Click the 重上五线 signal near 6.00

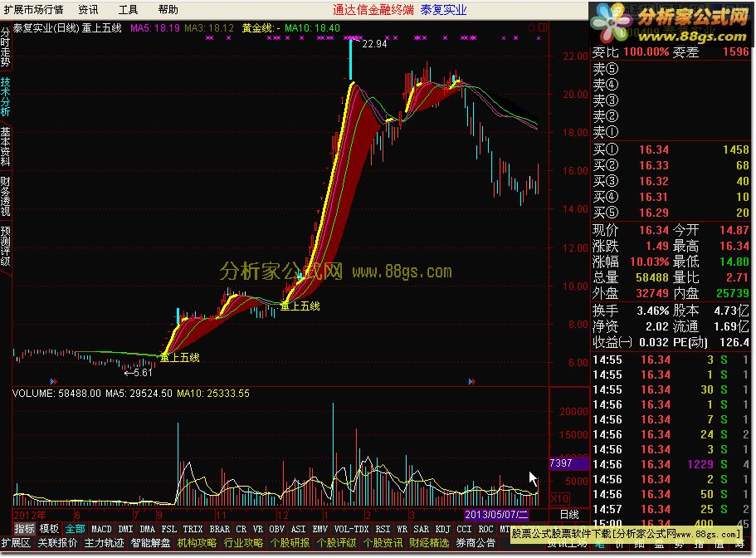coord(179,357)
